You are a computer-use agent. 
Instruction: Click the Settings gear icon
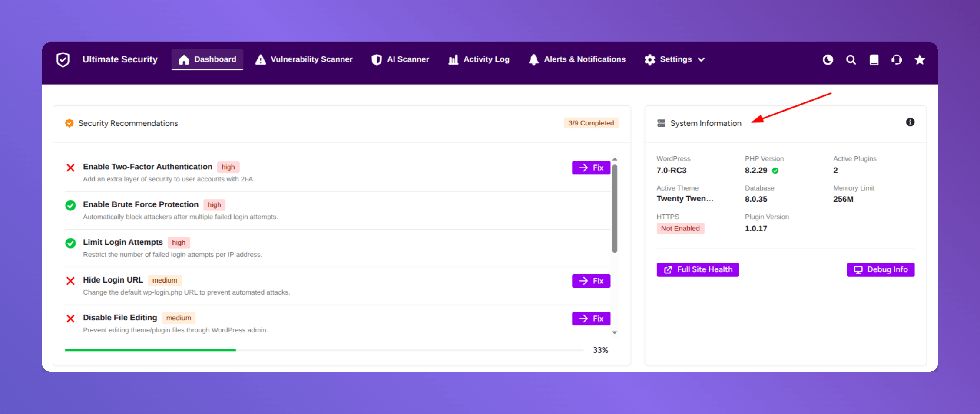pos(650,60)
